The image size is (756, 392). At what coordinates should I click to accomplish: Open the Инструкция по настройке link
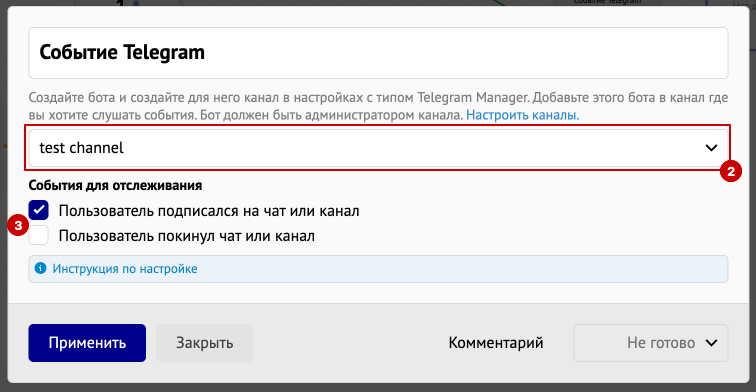click(125, 269)
